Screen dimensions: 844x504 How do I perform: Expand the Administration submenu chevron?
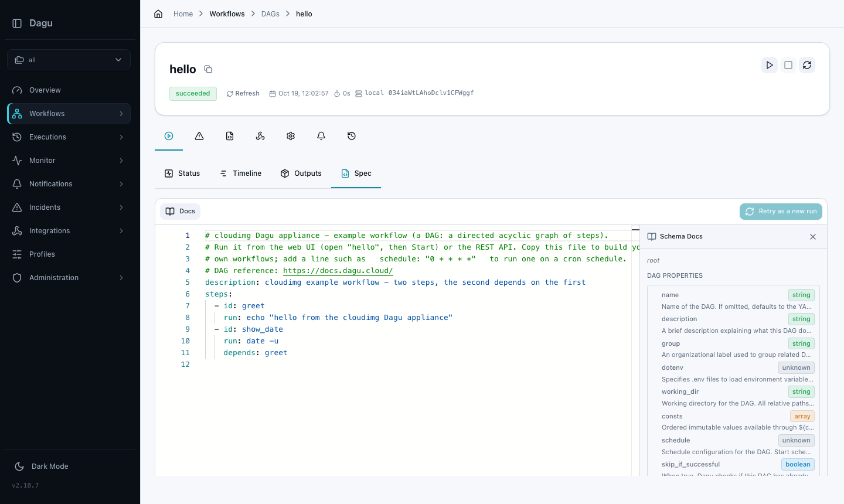(121, 278)
